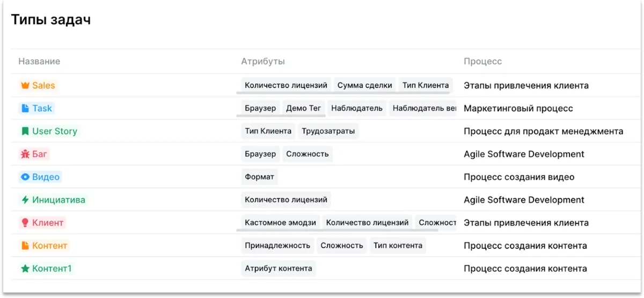Click the star icon next to Контент1

25,268
